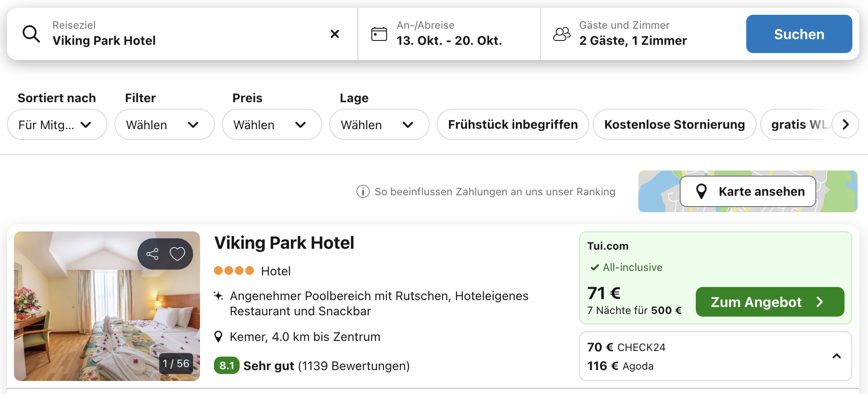Open the Sortiert nach dropdown
This screenshot has width=868, height=394.
pos(57,125)
